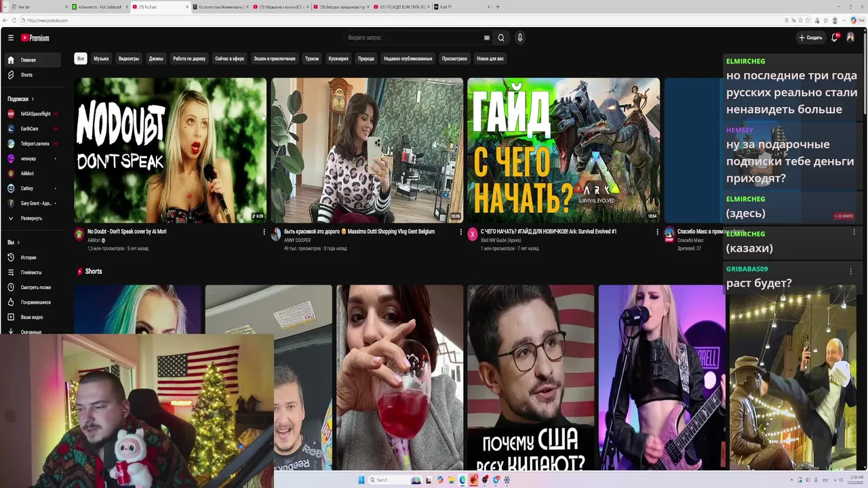Select the Видеоигры filter chip
The image size is (868, 488).
(129, 59)
